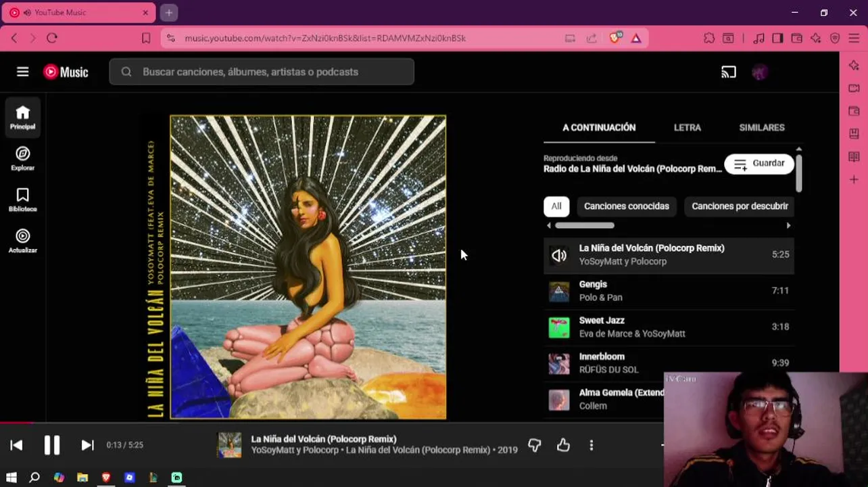The height and width of the screenshot is (487, 868).
Task: Save queue with Guardar button
Action: coord(759,164)
